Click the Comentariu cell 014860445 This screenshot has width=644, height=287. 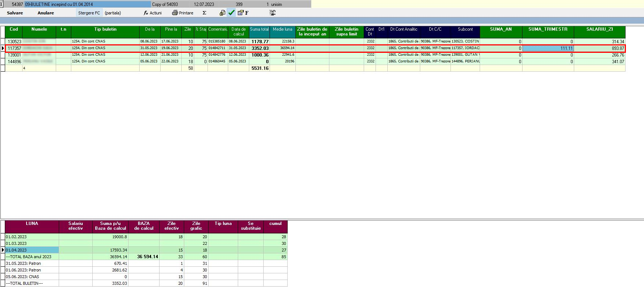(x=217, y=61)
